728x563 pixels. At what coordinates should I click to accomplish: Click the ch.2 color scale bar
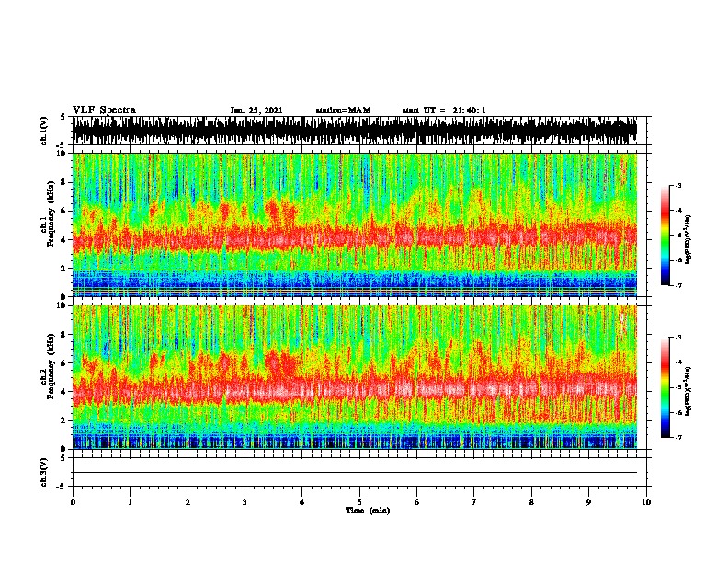click(665, 387)
